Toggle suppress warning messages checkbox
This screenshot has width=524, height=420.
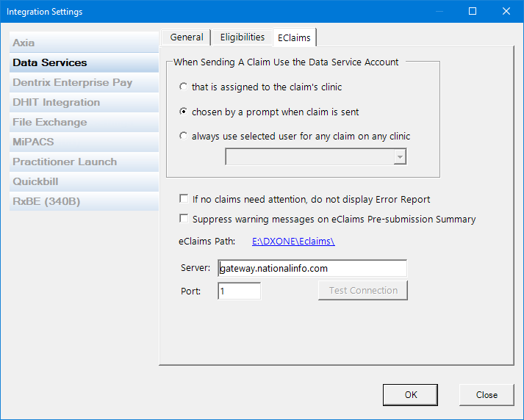[x=184, y=219]
